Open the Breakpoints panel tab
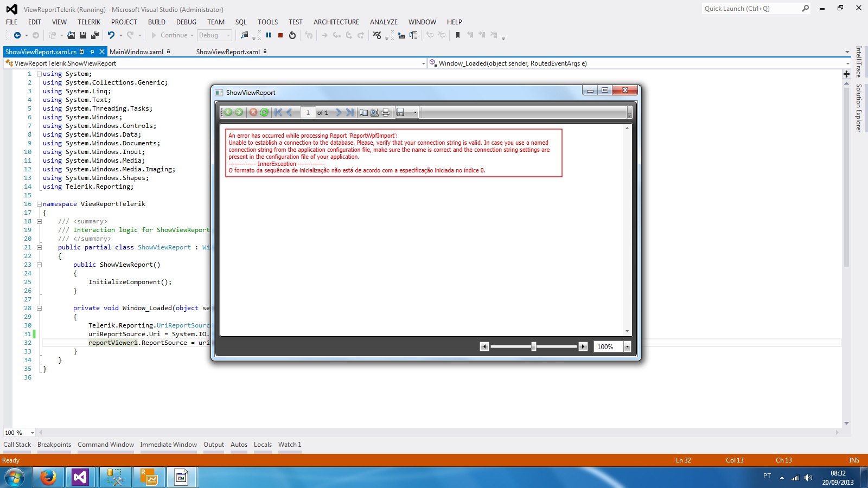This screenshot has height=488, width=868. coord(54,445)
